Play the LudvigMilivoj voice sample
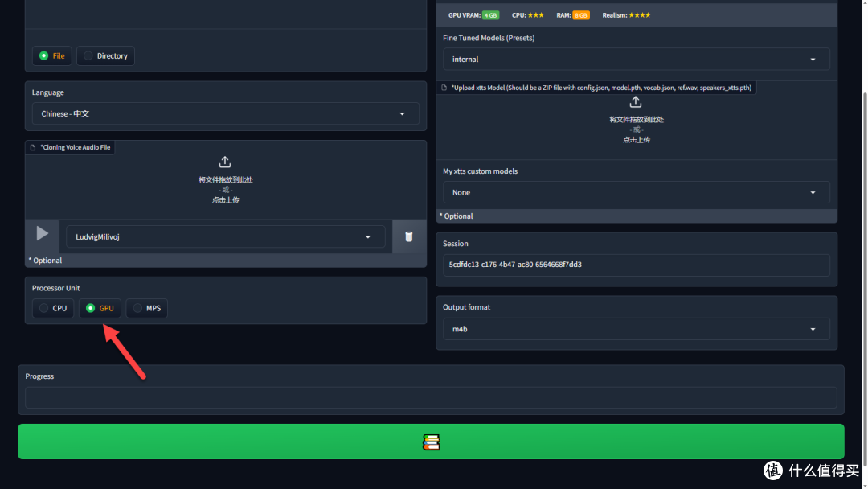Viewport: 868px width, 489px height. [x=42, y=234]
